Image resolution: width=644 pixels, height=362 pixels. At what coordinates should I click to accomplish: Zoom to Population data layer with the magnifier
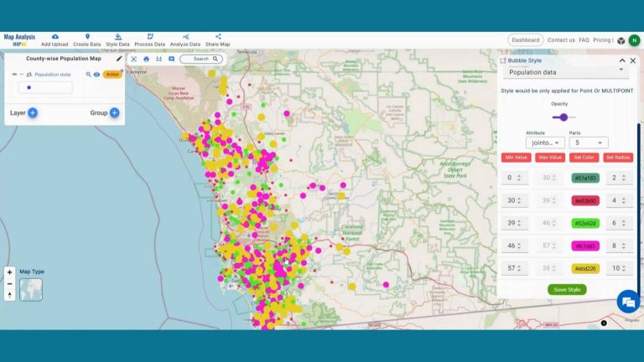[88, 75]
